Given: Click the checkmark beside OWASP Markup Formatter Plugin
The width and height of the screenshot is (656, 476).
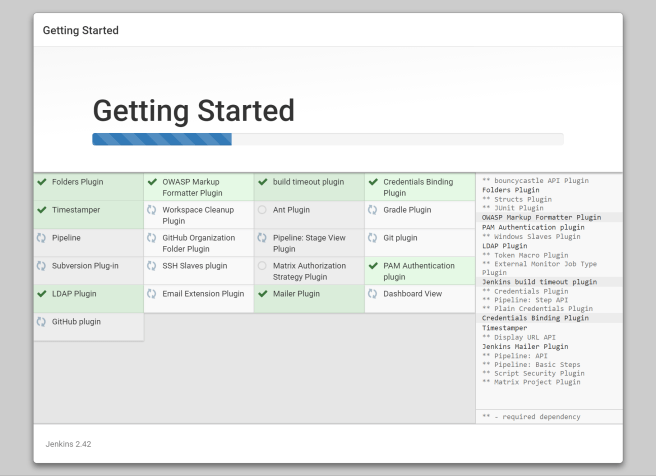Looking at the screenshot, I should tap(152, 182).
